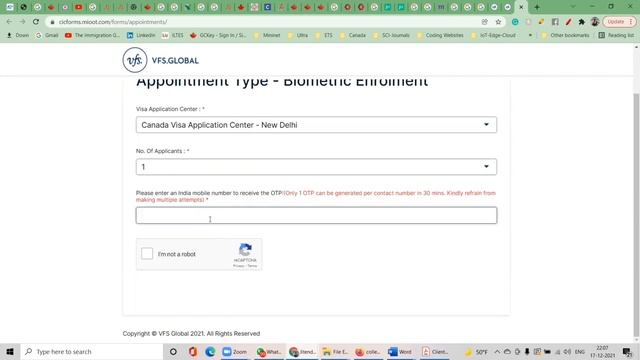
Task: Open the Client PDF taskbar item
Action: click(x=435, y=351)
